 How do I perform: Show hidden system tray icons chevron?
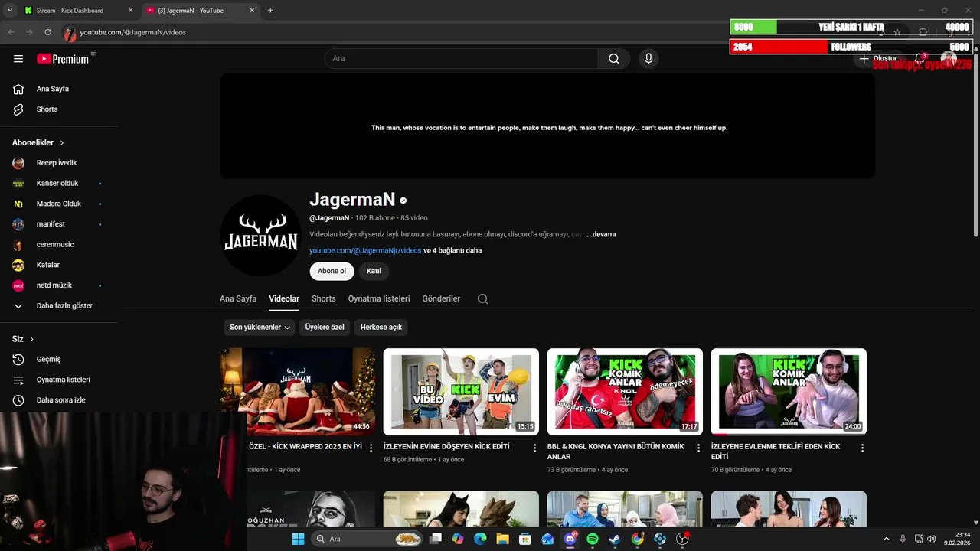[887, 539]
